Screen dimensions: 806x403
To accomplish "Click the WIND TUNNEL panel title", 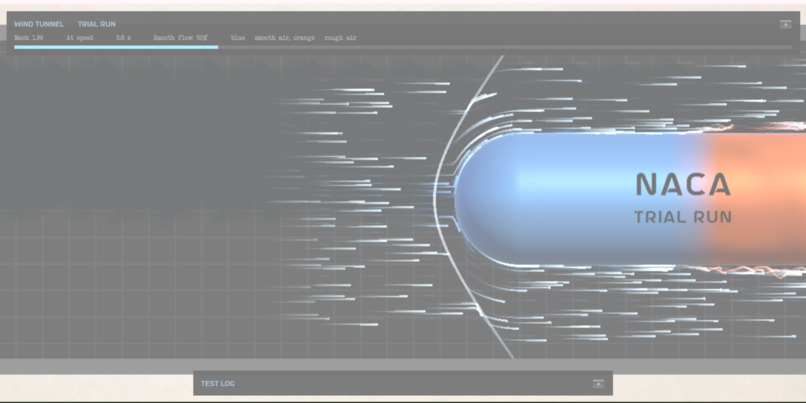I will pos(39,24).
